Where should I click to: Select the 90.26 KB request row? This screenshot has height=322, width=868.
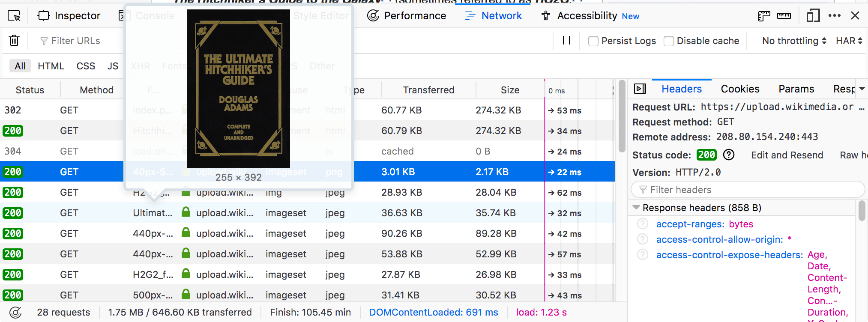308,233
